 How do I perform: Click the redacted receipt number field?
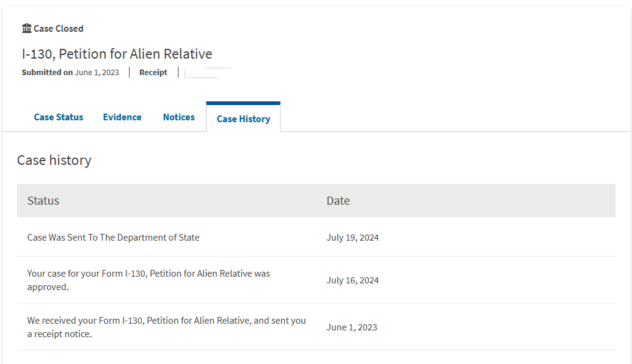click(x=205, y=73)
